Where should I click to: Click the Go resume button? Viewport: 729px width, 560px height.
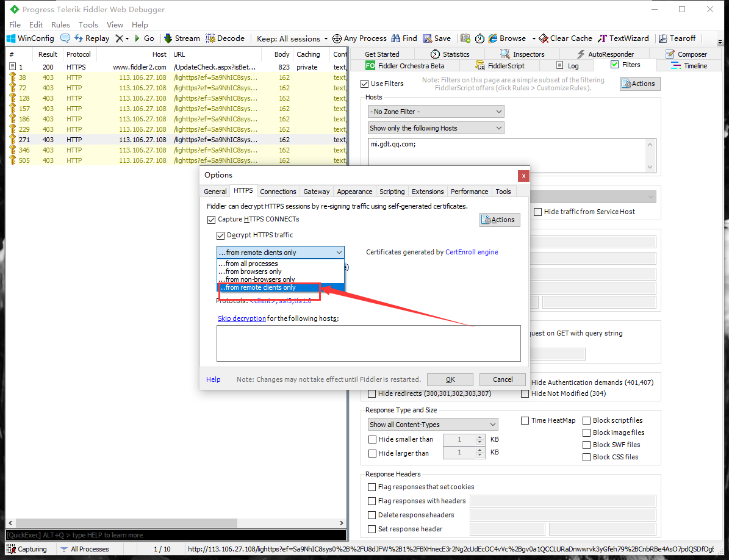[145, 38]
